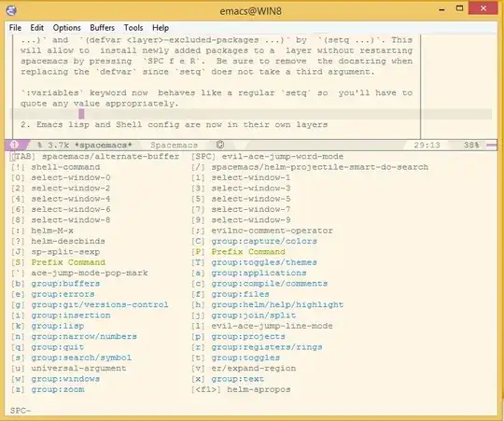
Task: Open the Edit menu
Action: pyautogui.click(x=37, y=28)
